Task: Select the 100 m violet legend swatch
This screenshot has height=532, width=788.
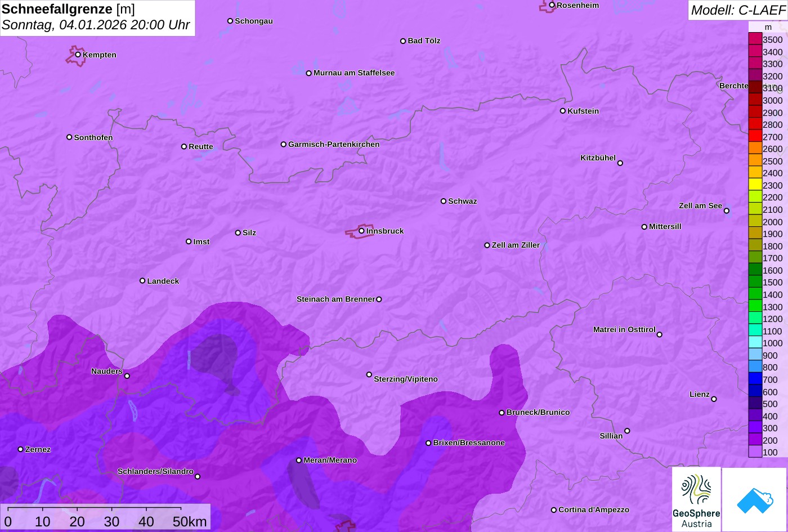Action: click(x=755, y=451)
